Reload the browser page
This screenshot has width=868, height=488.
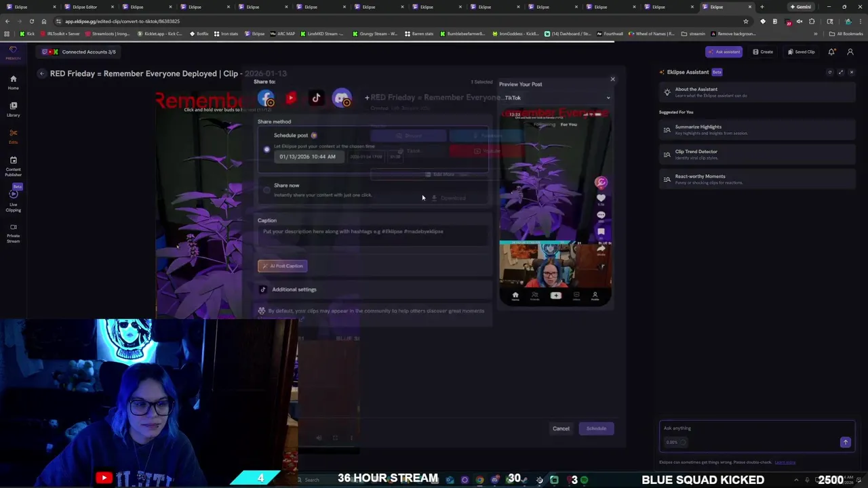click(31, 21)
